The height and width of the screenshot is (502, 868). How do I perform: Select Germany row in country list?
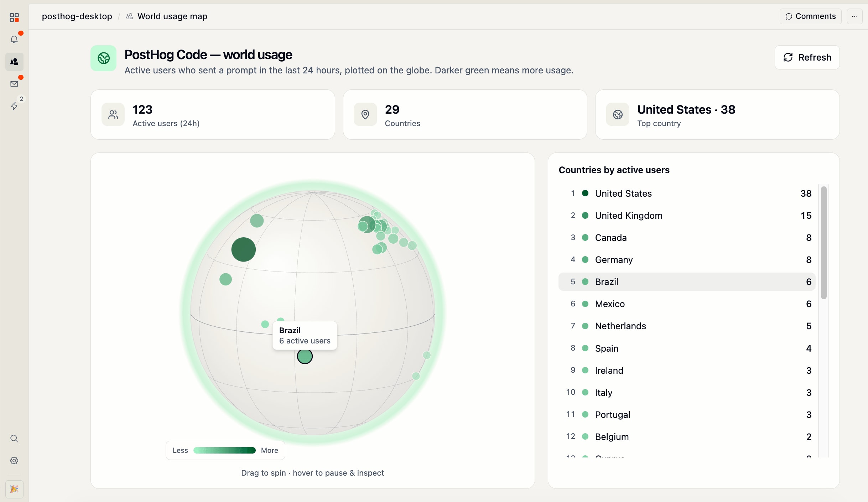click(x=686, y=260)
